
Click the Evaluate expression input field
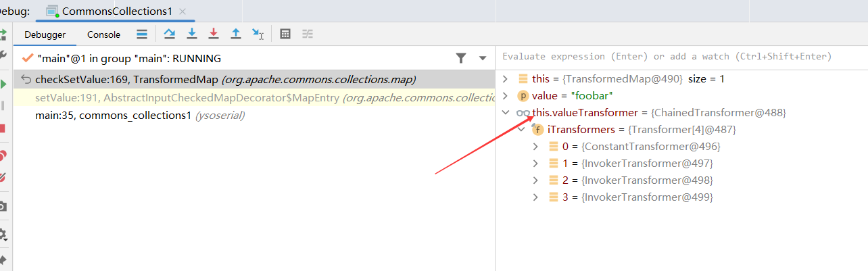(x=681, y=57)
